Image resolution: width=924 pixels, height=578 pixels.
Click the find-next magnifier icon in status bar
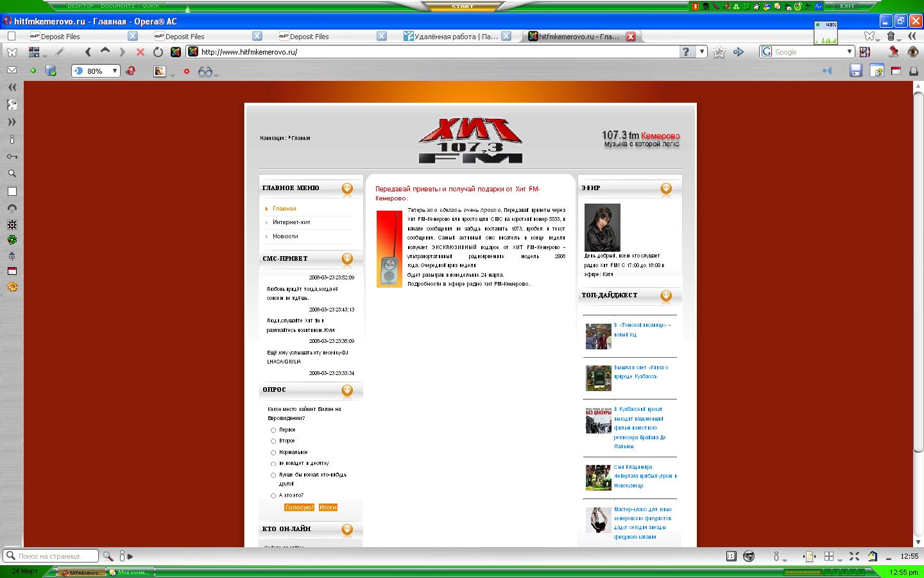click(x=108, y=556)
